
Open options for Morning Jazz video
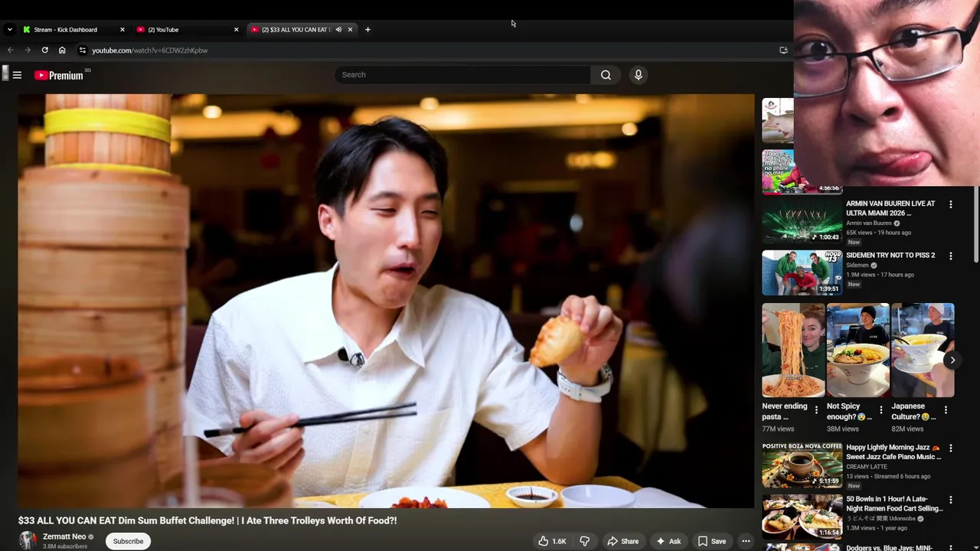point(951,448)
